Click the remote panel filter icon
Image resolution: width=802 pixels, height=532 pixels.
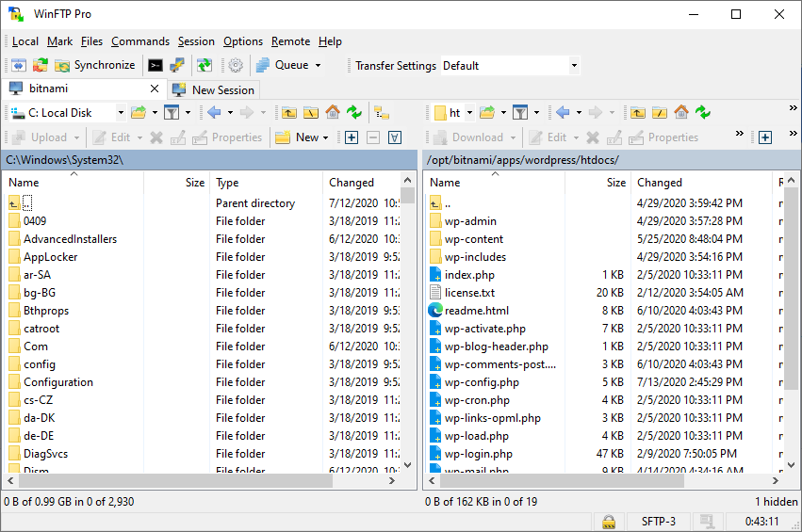[x=520, y=112]
